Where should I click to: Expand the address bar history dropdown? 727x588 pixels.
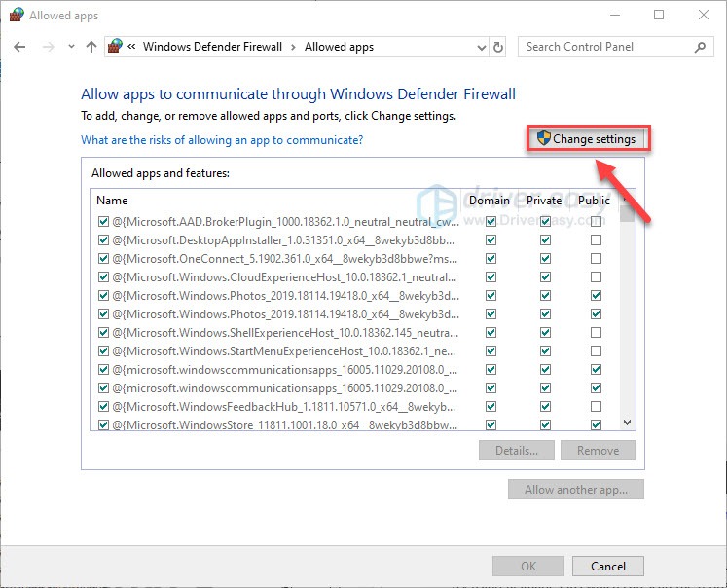(x=482, y=48)
